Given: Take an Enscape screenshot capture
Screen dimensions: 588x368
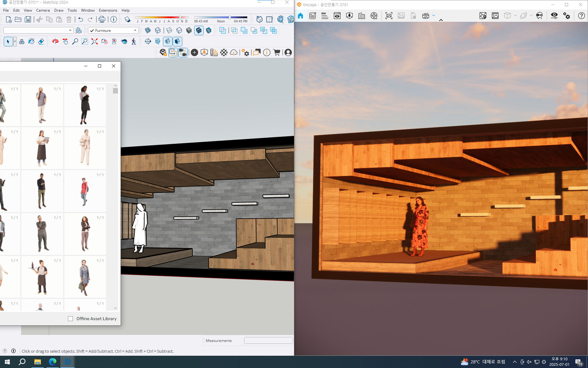Looking at the screenshot, I should [389, 16].
